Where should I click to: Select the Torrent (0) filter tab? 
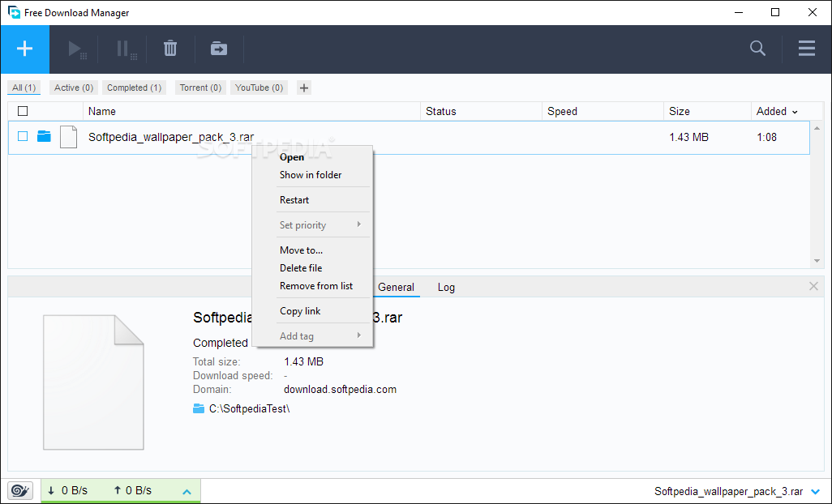coord(200,88)
